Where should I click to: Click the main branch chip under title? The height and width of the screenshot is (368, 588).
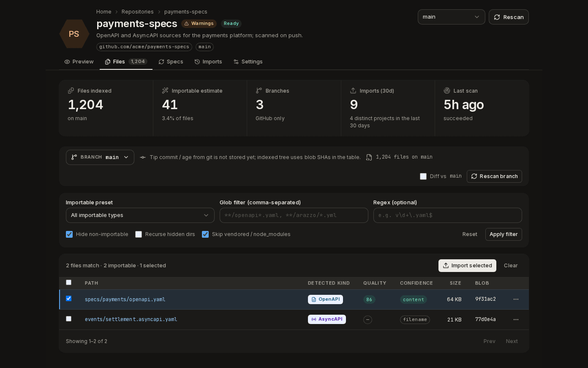[x=204, y=47]
